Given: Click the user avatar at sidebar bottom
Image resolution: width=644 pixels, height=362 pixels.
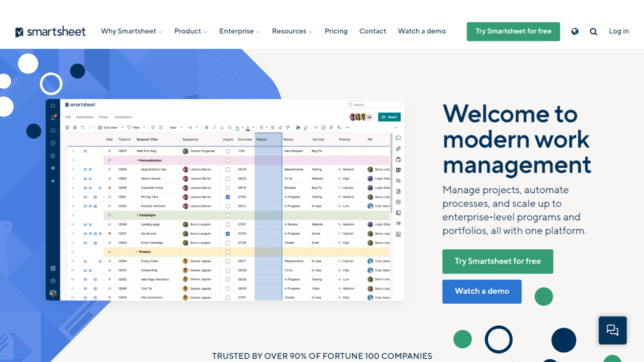Looking at the screenshot, I should tap(53, 293).
